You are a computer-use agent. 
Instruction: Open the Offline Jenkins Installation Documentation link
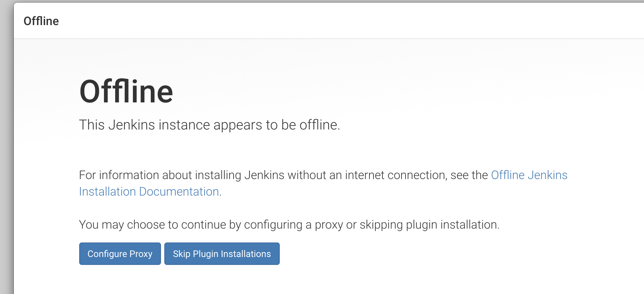(x=529, y=175)
